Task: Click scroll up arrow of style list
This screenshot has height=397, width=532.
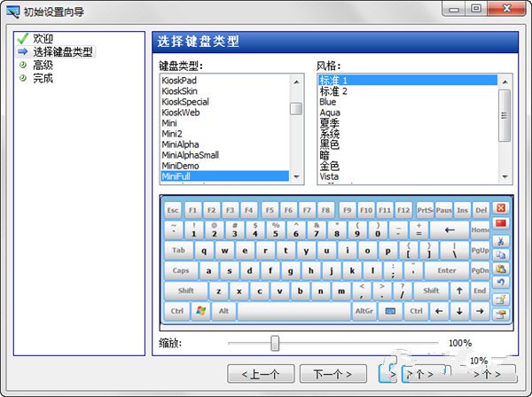Action: click(x=505, y=82)
